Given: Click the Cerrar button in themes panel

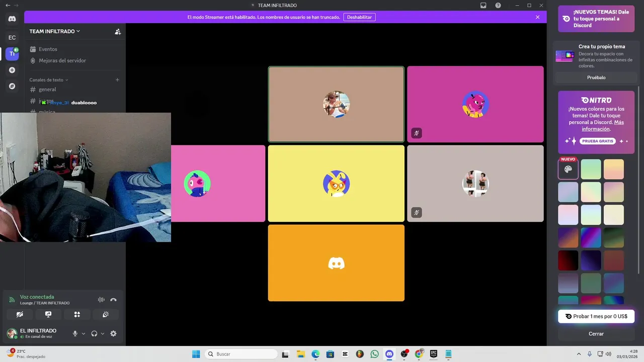Looking at the screenshot, I should pos(596,334).
